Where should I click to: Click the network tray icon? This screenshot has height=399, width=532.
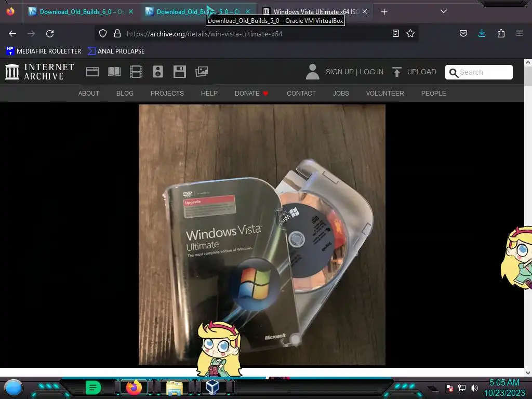(462, 388)
